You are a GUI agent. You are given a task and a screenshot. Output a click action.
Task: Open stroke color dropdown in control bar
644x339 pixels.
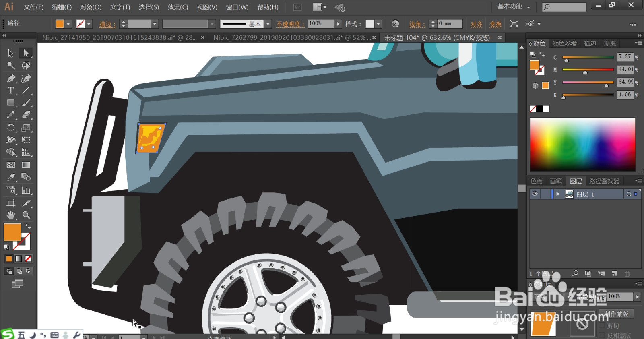(89, 24)
